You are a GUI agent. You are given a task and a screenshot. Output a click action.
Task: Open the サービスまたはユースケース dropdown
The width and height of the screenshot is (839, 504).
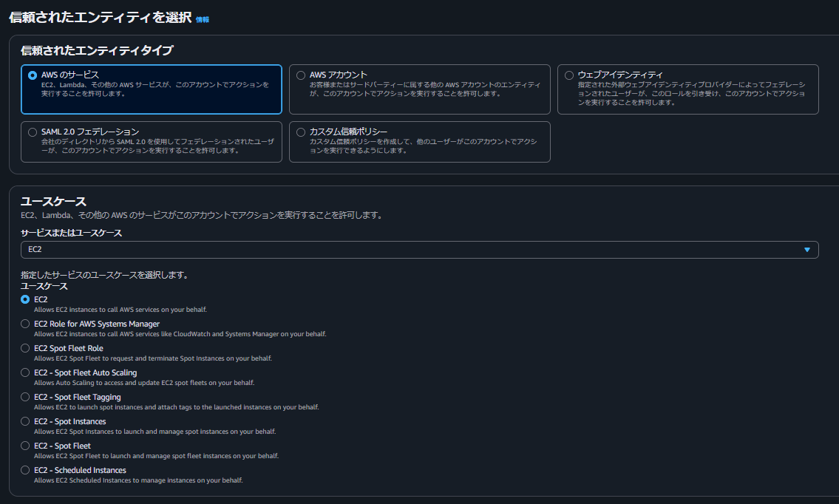(418, 250)
